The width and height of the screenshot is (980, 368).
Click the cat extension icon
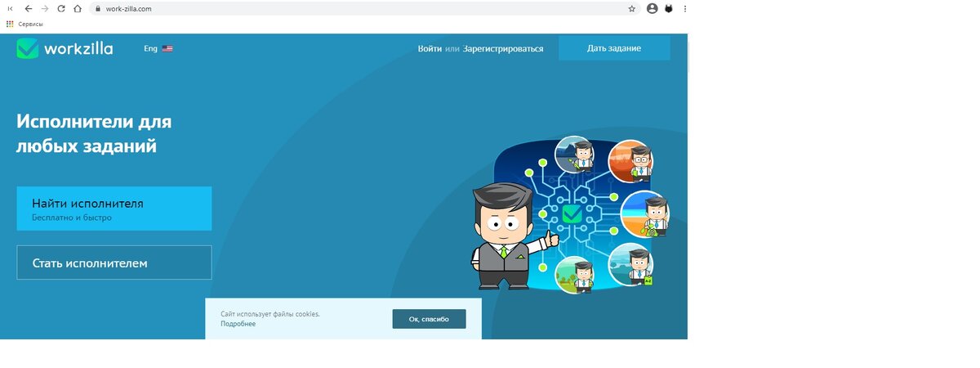[x=668, y=9]
